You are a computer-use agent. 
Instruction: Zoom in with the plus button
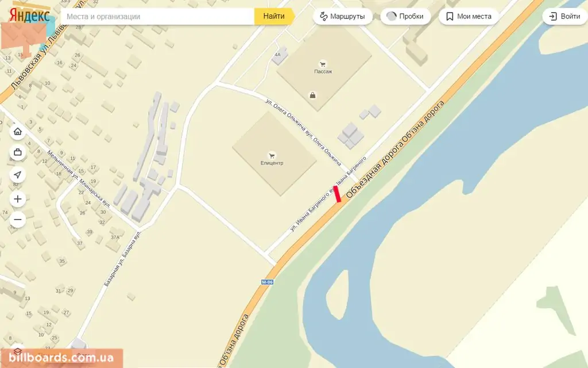coord(18,199)
